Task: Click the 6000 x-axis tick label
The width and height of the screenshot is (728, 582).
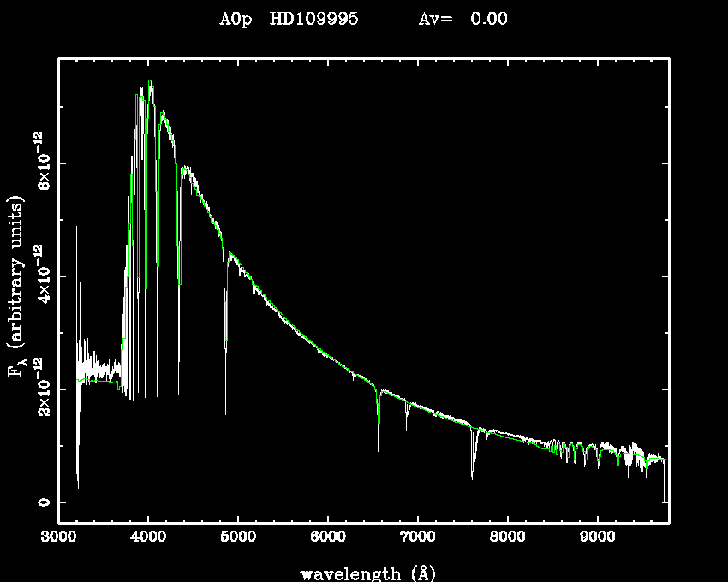Action: click(x=328, y=537)
